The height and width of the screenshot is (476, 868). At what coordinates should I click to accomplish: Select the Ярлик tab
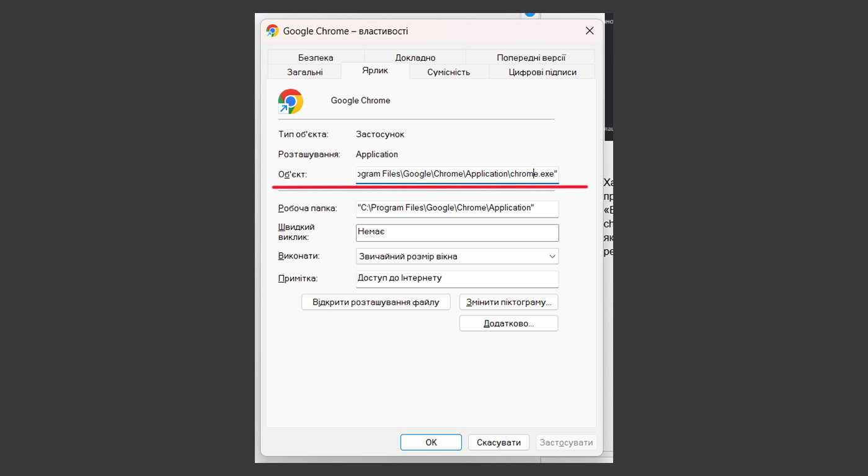[375, 71]
